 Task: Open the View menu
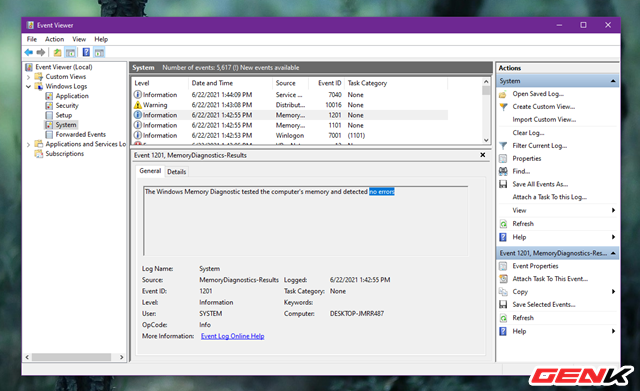pyautogui.click(x=79, y=39)
